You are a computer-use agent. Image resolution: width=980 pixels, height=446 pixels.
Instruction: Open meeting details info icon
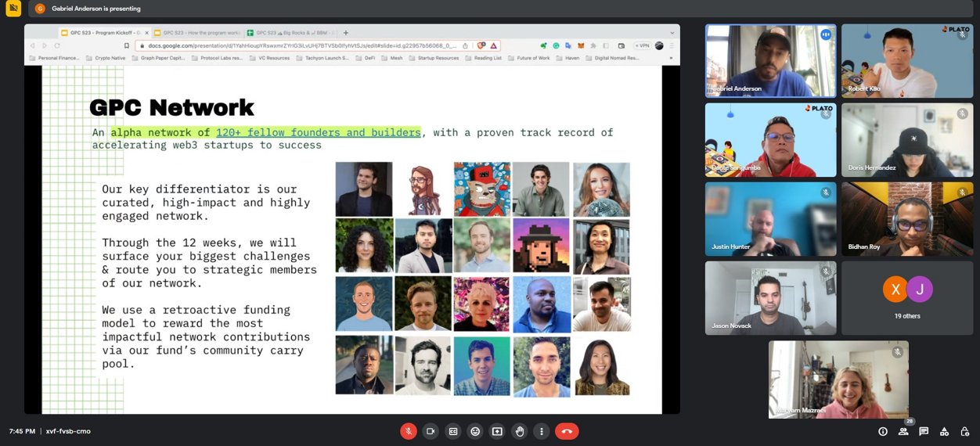click(883, 431)
